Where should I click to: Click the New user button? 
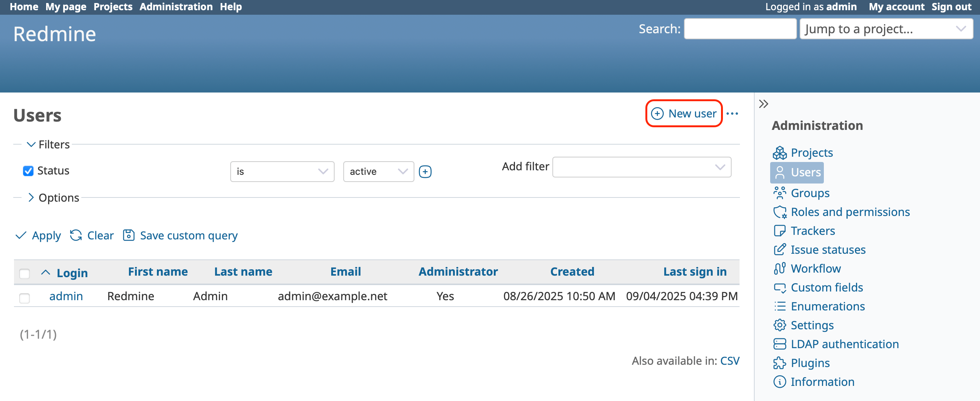click(684, 114)
